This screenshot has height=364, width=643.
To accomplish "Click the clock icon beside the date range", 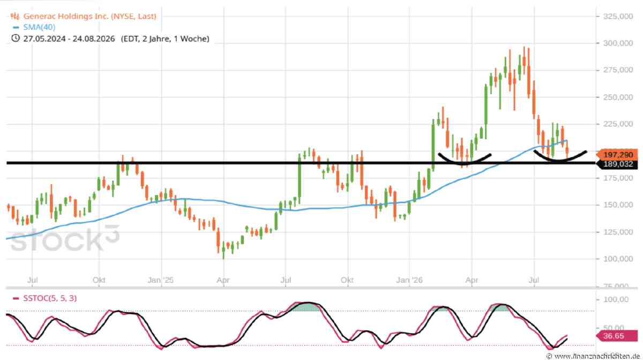I will [x=15, y=39].
